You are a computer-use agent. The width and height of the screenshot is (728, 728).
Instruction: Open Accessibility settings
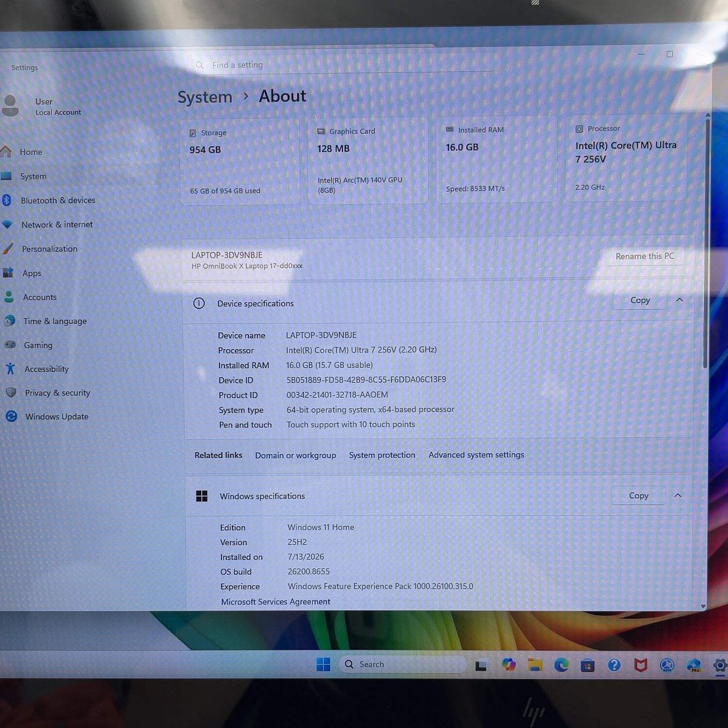46,369
